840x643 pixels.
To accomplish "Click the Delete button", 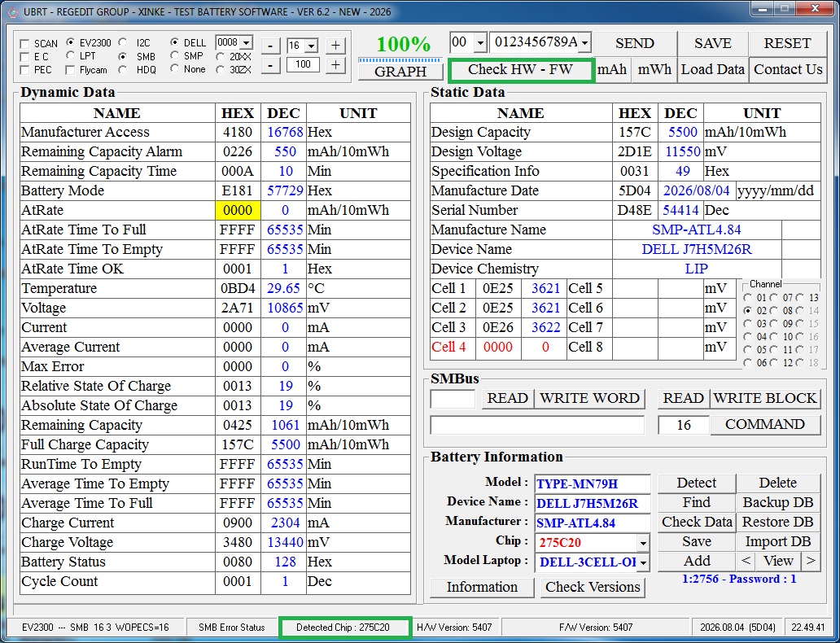I will click(778, 483).
